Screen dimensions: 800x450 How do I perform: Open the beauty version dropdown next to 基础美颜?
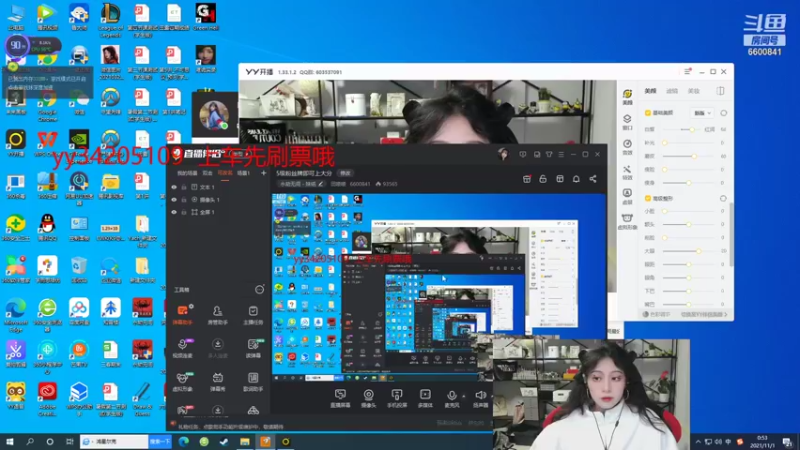[702, 113]
